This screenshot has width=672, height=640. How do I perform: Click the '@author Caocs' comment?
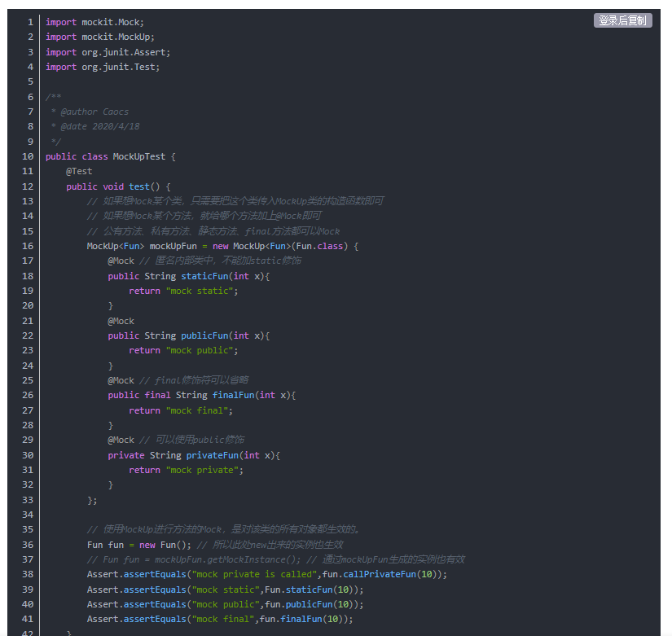[x=94, y=112]
